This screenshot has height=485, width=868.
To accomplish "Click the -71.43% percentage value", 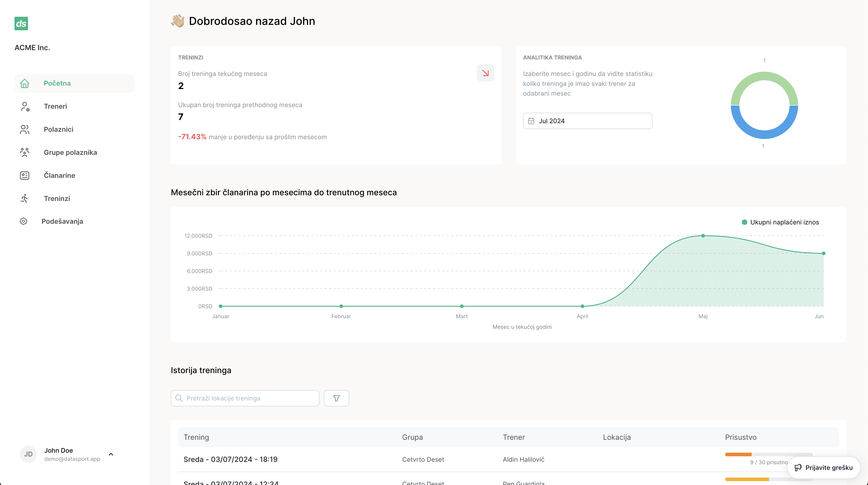I will click(192, 137).
